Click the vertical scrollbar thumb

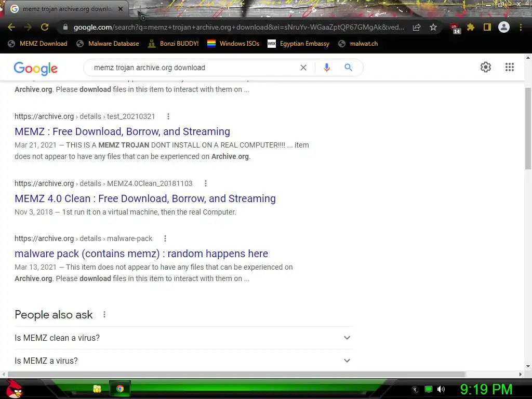click(528, 128)
